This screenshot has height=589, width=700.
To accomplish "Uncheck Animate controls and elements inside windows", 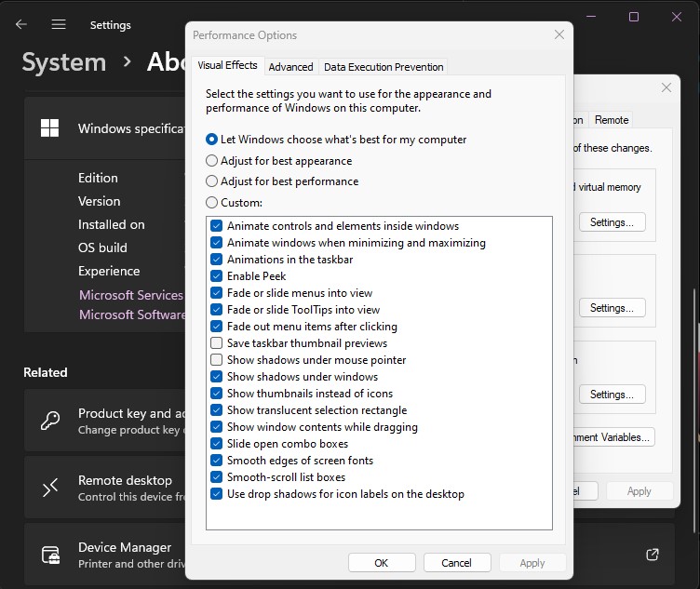I will tap(217, 226).
